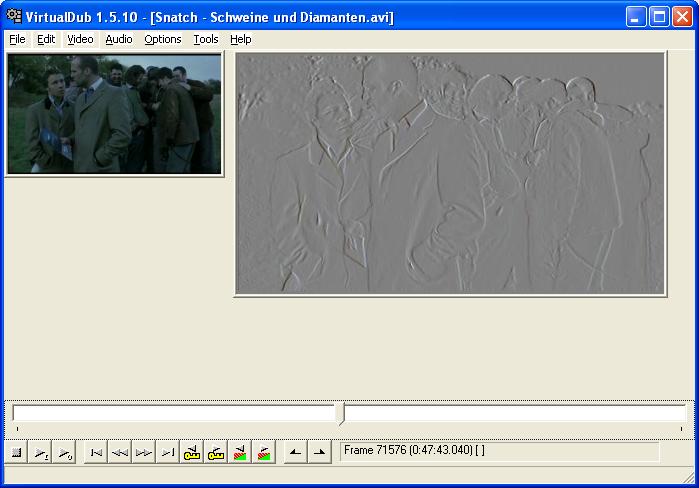The width and height of the screenshot is (699, 488).
Task: Minimize the VirtualDub window
Action: click(636, 17)
